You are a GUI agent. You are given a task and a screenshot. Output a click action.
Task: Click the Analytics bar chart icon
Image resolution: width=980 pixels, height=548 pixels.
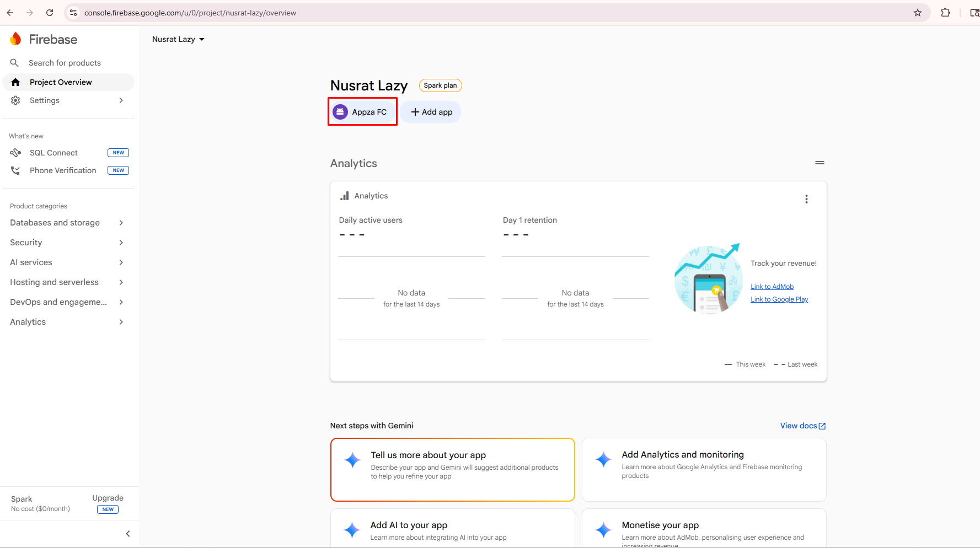(345, 196)
